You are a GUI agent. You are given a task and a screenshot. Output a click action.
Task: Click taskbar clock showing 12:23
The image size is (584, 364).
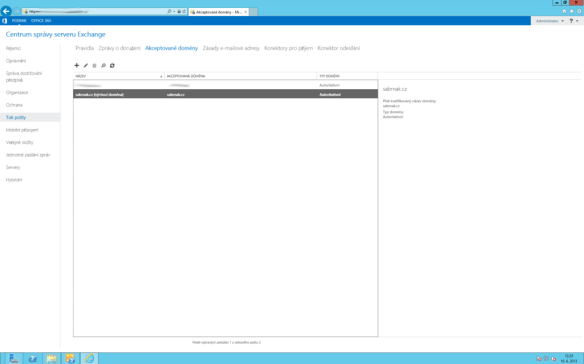[x=569, y=358]
